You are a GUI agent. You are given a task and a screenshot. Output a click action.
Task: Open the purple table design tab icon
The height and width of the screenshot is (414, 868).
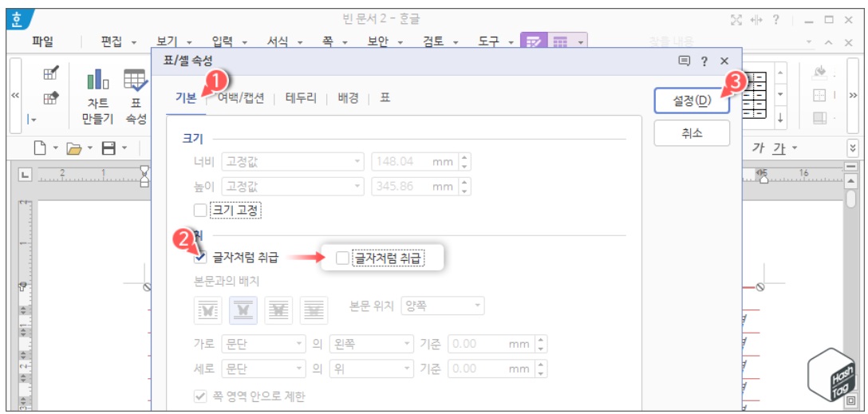pyautogui.click(x=534, y=41)
